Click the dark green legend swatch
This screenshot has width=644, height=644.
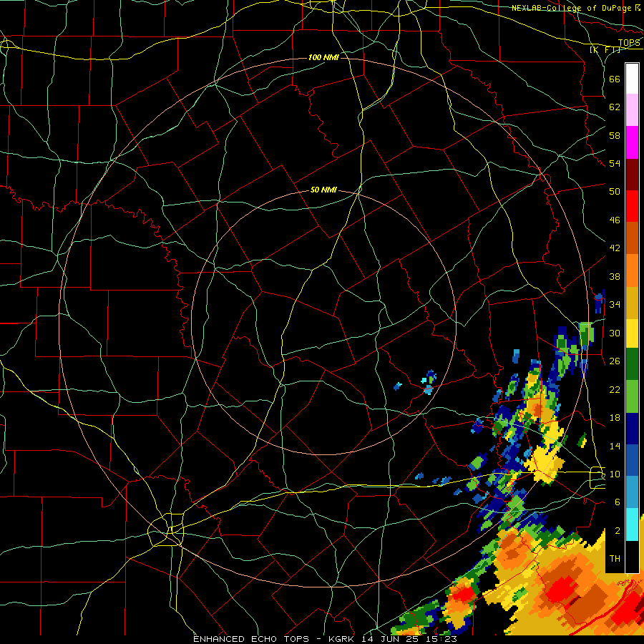point(632,364)
